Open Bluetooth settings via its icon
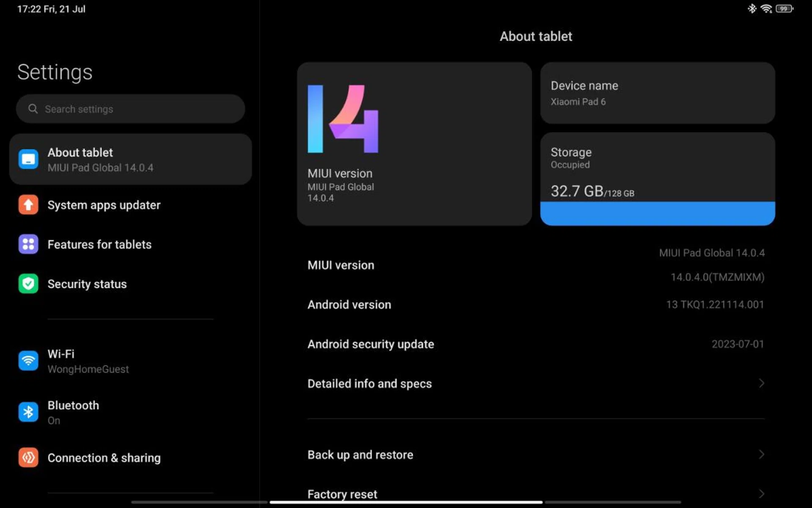This screenshot has height=508, width=812. tap(28, 411)
